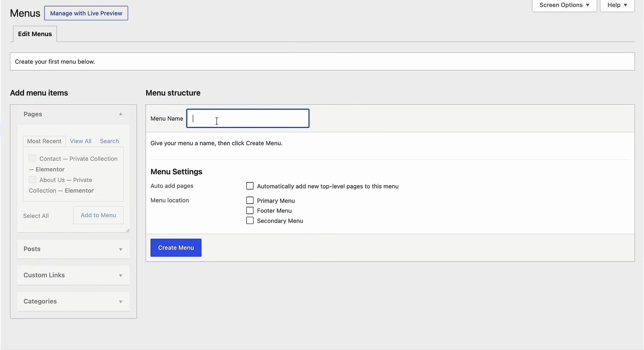Check the Footer Menu location
The width and height of the screenshot is (644, 350).
coord(250,210)
